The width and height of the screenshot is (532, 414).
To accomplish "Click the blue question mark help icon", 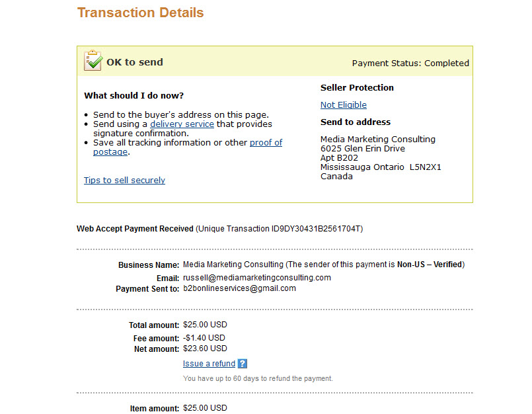I will 243,363.
